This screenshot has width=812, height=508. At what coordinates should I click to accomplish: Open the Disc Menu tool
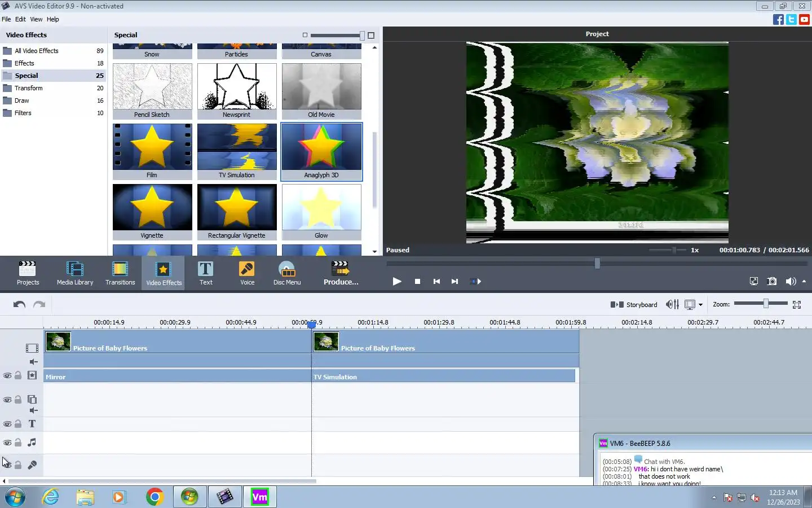click(x=287, y=273)
